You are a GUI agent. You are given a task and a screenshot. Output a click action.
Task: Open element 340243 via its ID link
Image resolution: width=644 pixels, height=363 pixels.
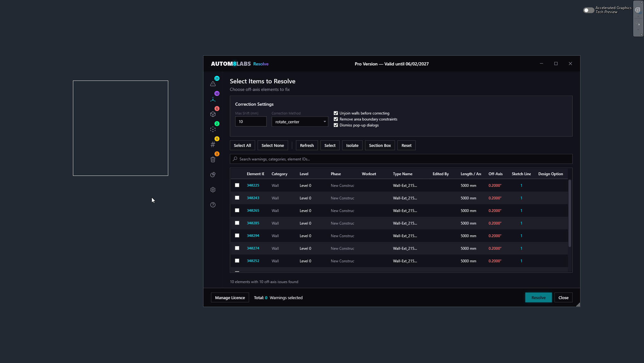tap(253, 198)
